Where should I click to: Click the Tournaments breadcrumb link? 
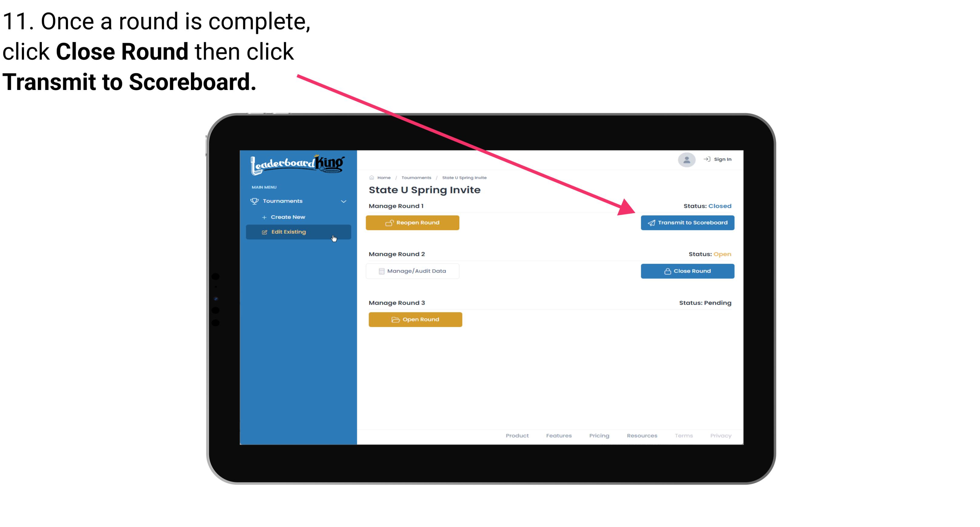[416, 177]
